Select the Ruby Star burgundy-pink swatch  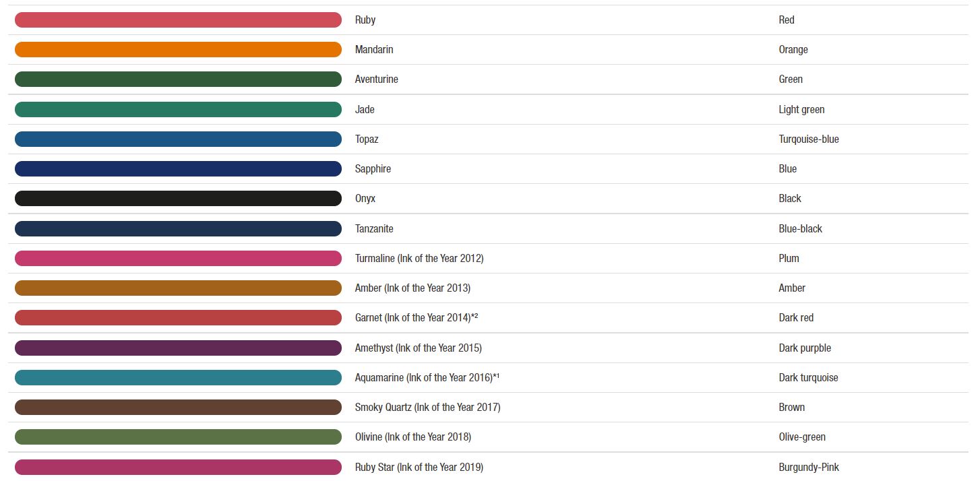[x=178, y=467]
